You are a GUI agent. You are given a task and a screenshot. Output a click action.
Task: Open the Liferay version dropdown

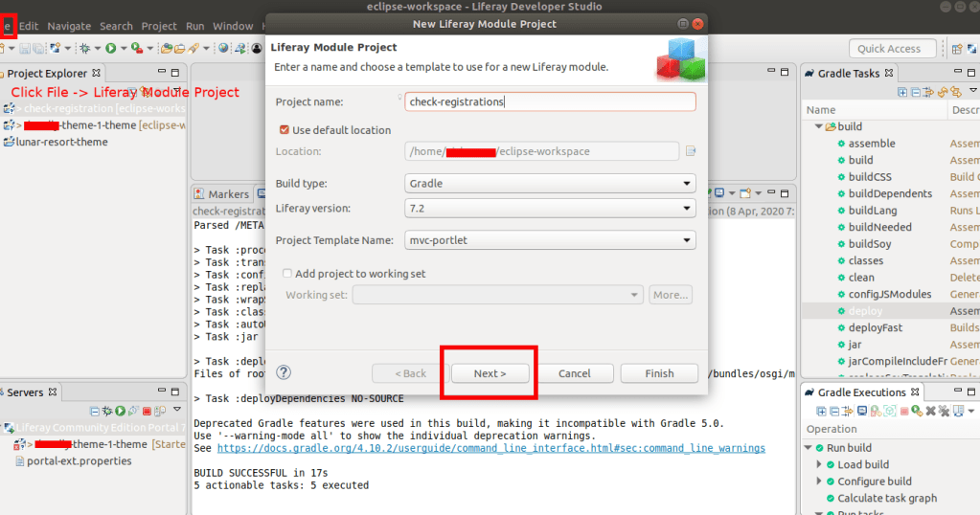550,208
